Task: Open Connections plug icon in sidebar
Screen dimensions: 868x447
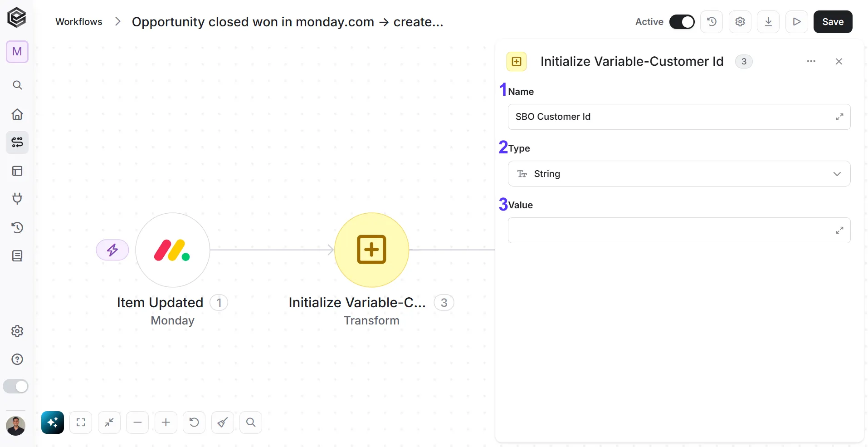Action: tap(17, 199)
